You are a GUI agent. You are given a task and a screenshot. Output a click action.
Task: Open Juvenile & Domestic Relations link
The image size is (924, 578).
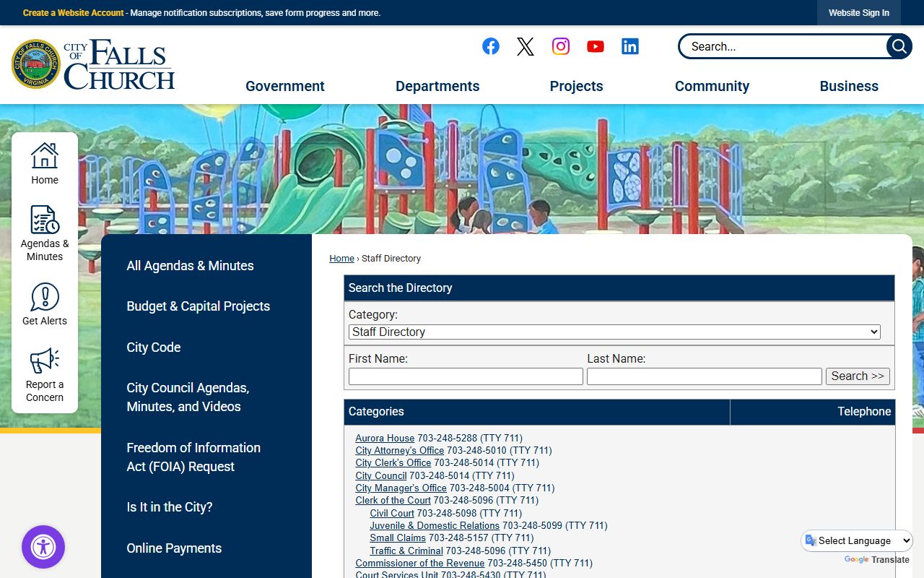pyautogui.click(x=435, y=525)
